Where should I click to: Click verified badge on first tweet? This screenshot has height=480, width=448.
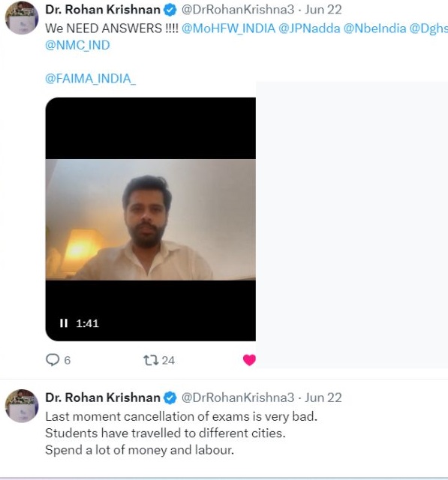(170, 10)
